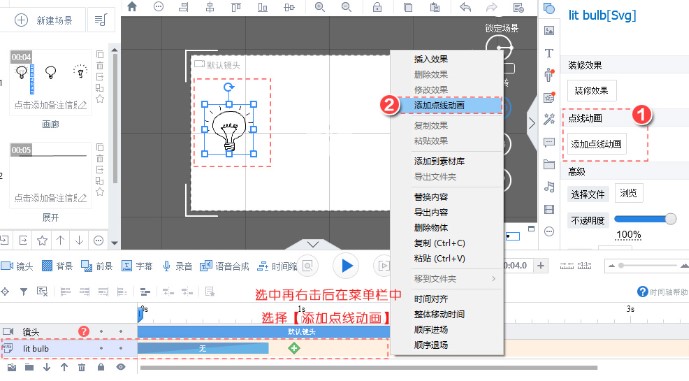Open the folder library icon in sidebar
689x381 pixels.
pos(549,164)
